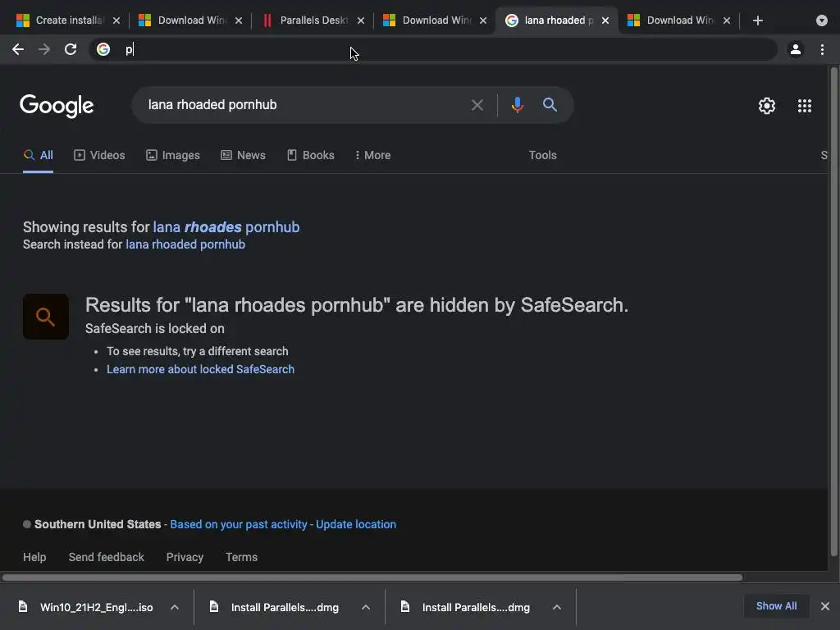Click the forward navigation arrow
Image resolution: width=840 pixels, height=630 pixels.
point(44,50)
